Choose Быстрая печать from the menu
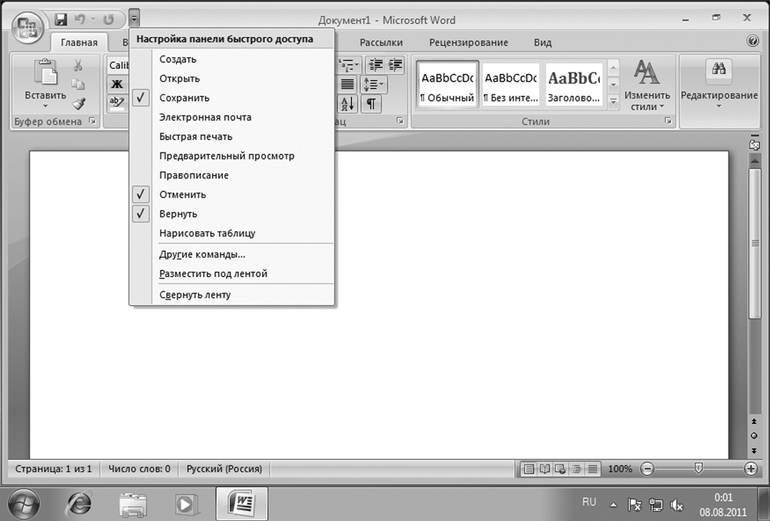Screen dimensions: 770x521 point(196,137)
